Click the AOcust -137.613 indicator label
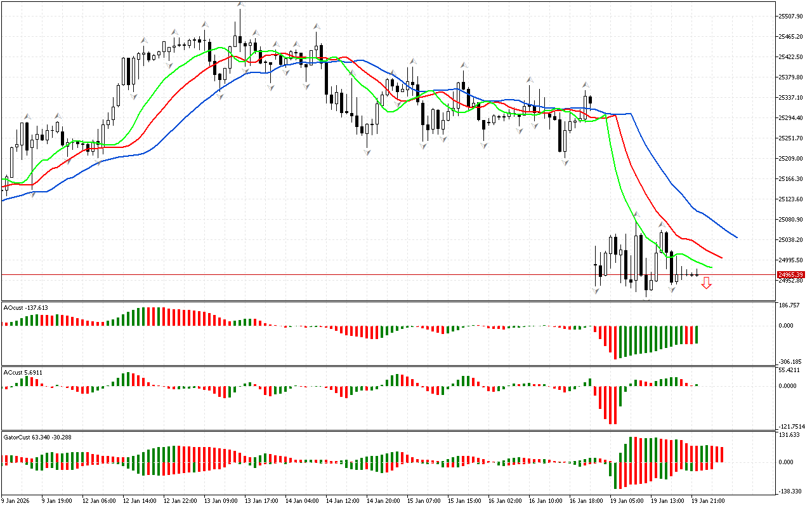812x508 pixels. coord(26,308)
